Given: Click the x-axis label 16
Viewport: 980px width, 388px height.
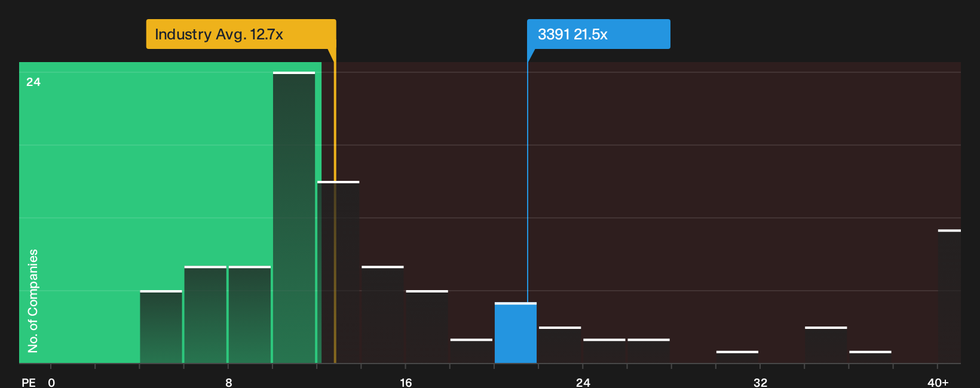Looking at the screenshot, I should (406, 382).
